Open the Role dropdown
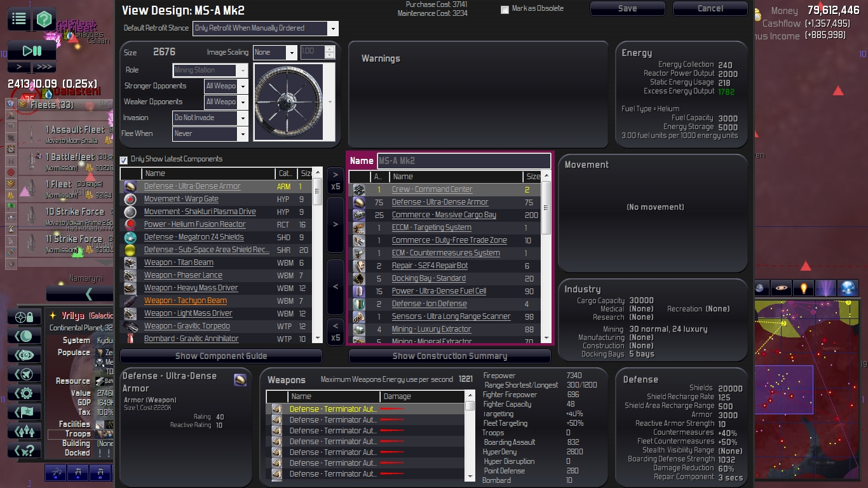Viewport: 868px width, 488px height. click(210, 70)
